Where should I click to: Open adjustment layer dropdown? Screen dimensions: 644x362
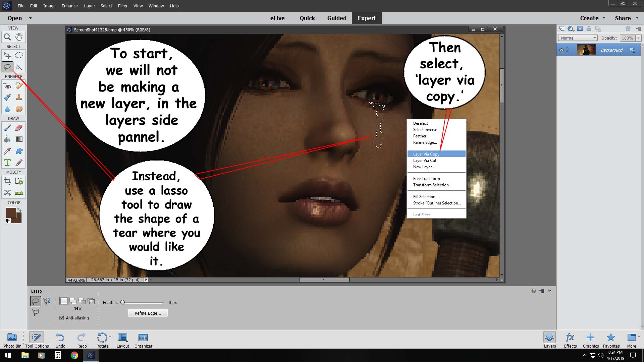click(x=571, y=29)
